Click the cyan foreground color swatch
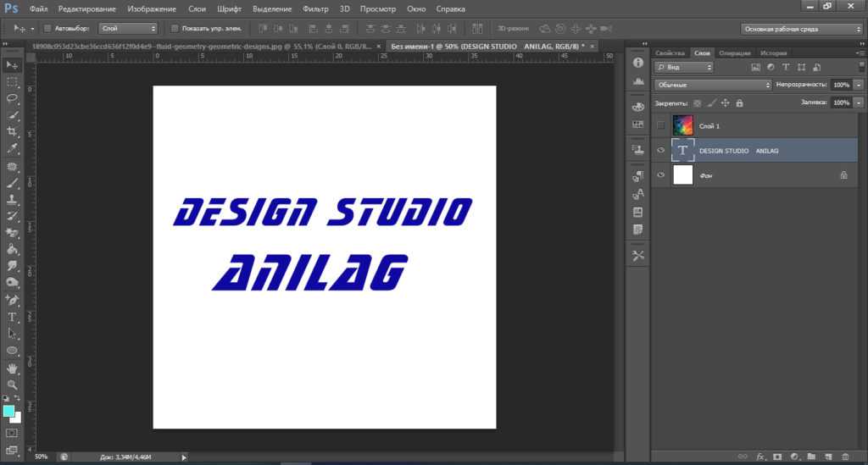This screenshot has width=868, height=465. (x=8, y=411)
